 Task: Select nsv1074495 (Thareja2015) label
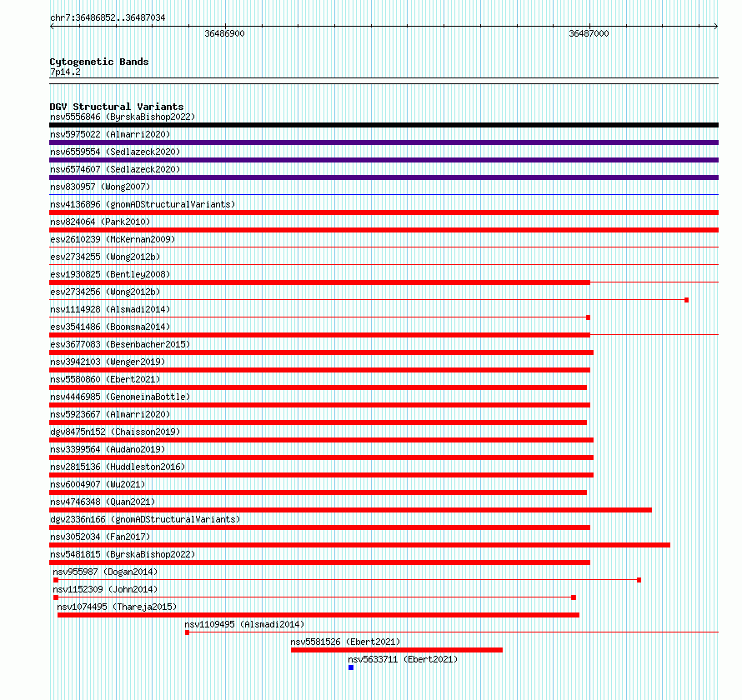coord(117,607)
